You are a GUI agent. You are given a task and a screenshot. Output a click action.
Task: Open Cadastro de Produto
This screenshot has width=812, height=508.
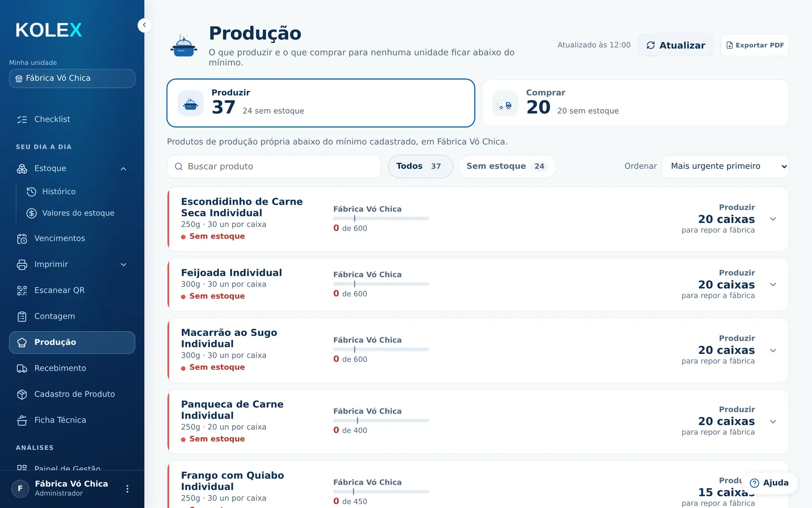pos(72,394)
